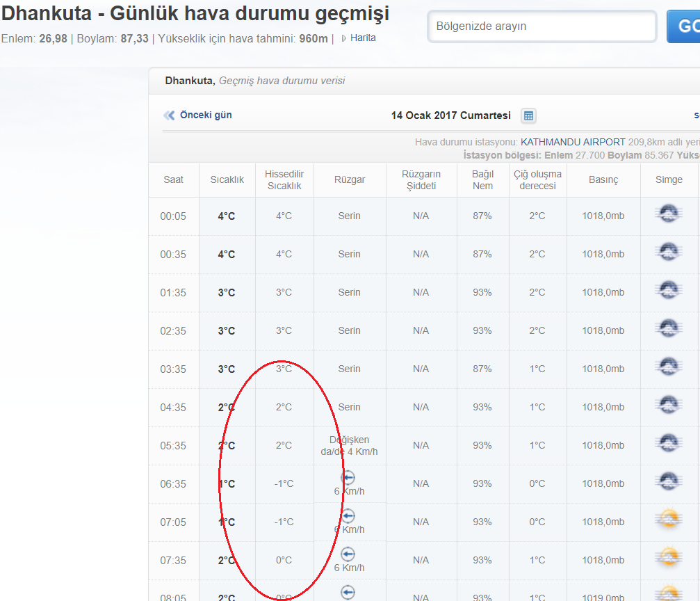Click the 07:05 time cell
The width and height of the screenshot is (700, 601).
[173, 522]
